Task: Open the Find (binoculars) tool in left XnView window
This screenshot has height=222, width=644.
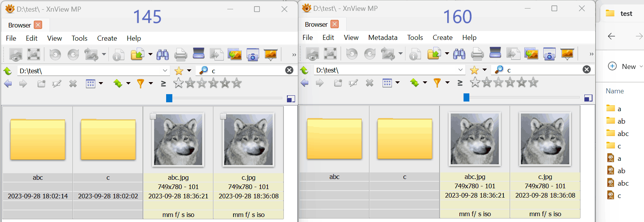Action: 163,55
